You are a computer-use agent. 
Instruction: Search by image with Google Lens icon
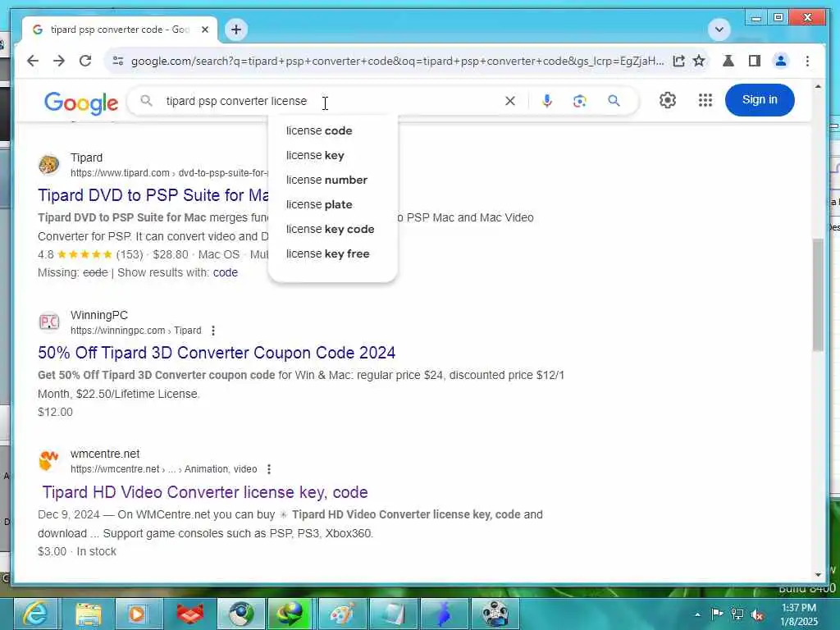click(579, 101)
